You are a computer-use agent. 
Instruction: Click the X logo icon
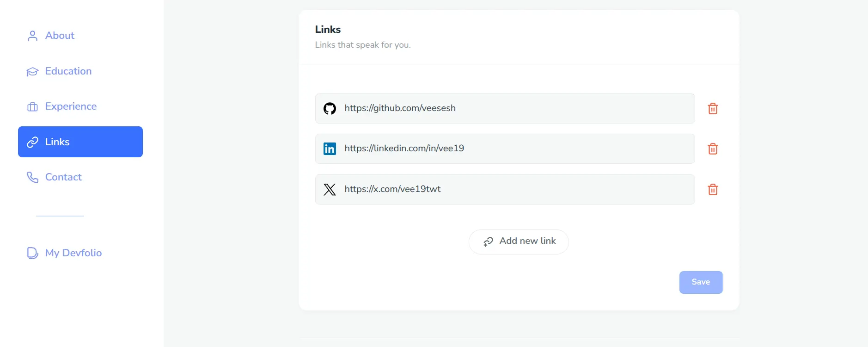point(330,190)
